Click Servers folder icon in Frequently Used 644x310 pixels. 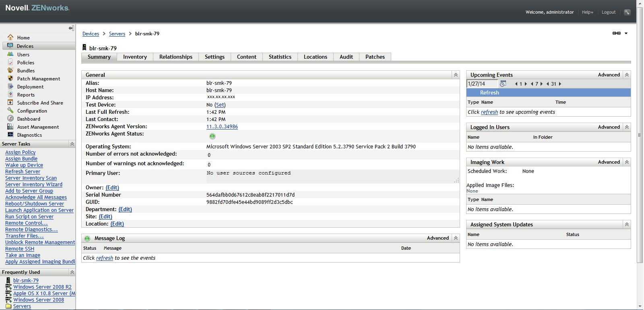click(8, 306)
